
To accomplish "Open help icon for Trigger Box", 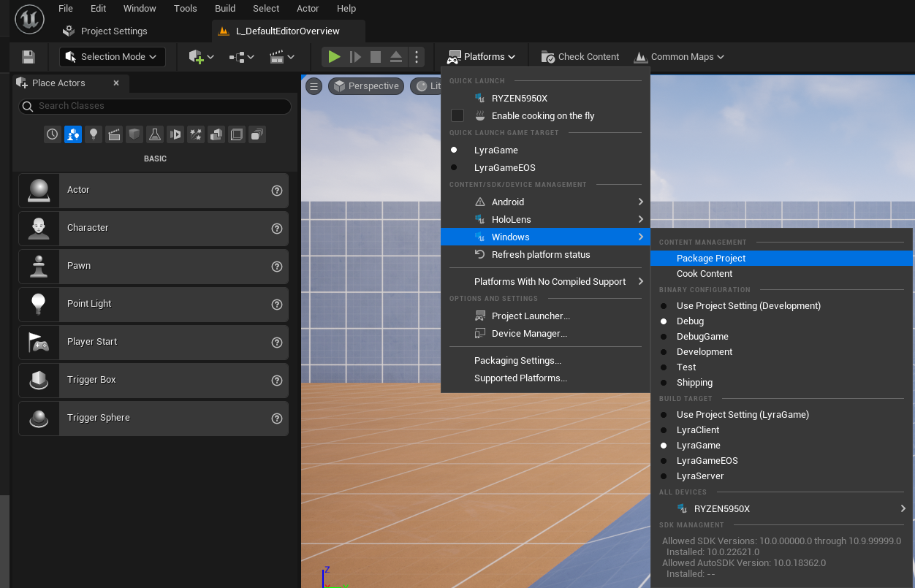I will coord(277,380).
